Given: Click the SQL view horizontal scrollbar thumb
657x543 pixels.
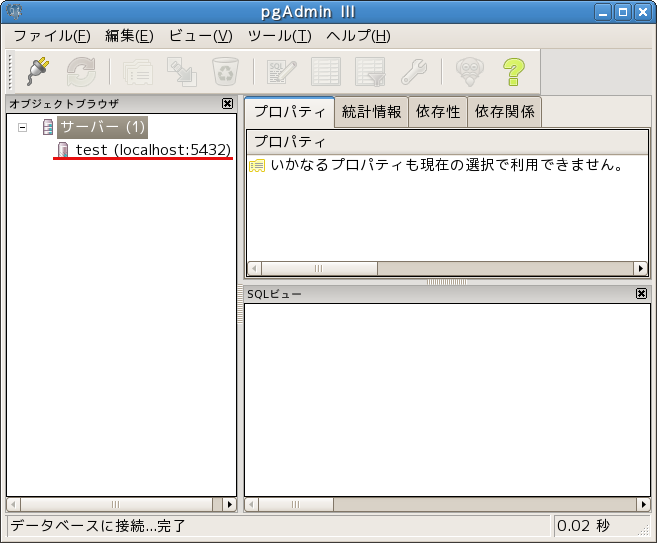Looking at the screenshot, I should click(x=296, y=504).
